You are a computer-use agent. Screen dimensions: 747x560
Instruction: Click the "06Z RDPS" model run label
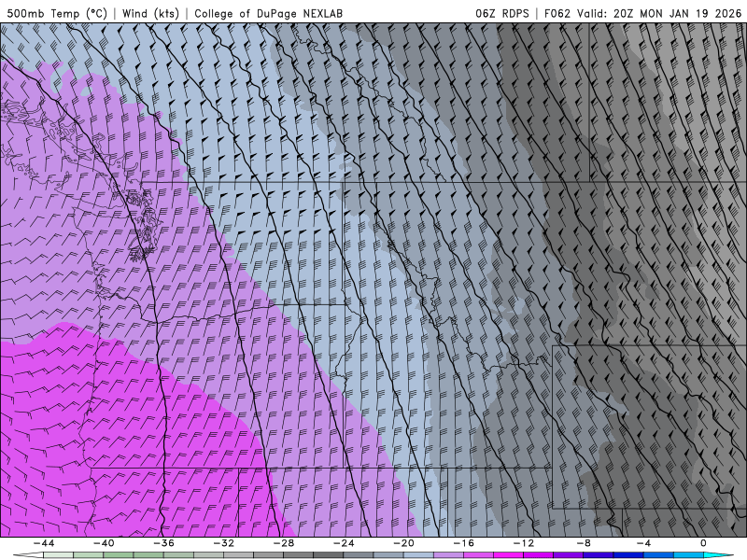coord(502,13)
